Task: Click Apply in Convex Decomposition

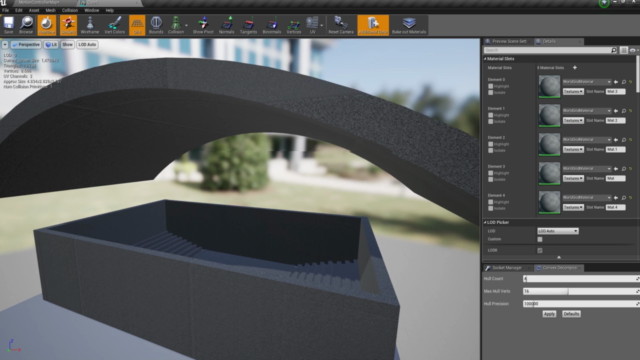Action: [549, 314]
